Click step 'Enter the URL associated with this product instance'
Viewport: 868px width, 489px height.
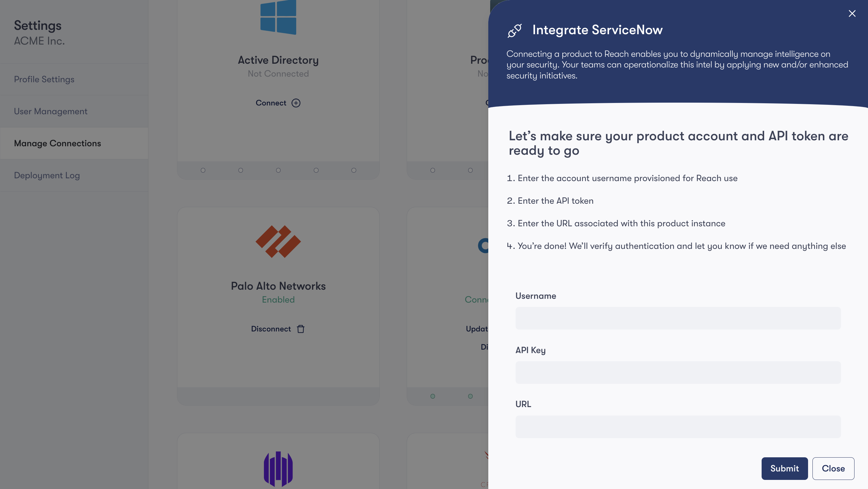[621, 223]
